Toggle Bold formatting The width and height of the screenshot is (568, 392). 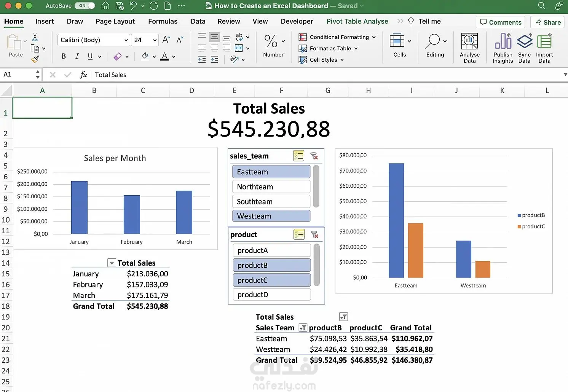[64, 56]
